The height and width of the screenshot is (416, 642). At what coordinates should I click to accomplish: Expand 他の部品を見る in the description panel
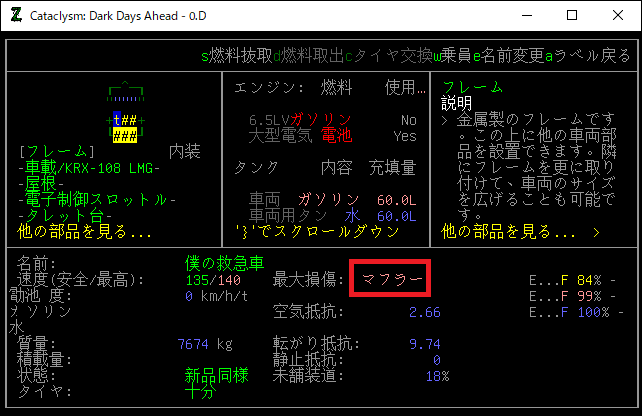click(x=508, y=232)
